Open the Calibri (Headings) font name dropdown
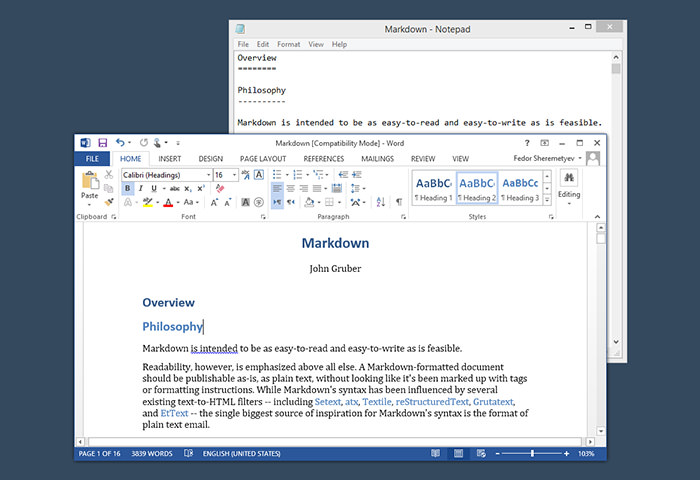Viewport: 700px width, 480px height. [x=208, y=175]
